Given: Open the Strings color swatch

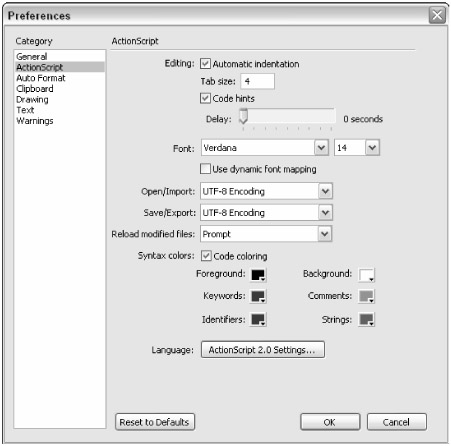Looking at the screenshot, I should tap(366, 320).
